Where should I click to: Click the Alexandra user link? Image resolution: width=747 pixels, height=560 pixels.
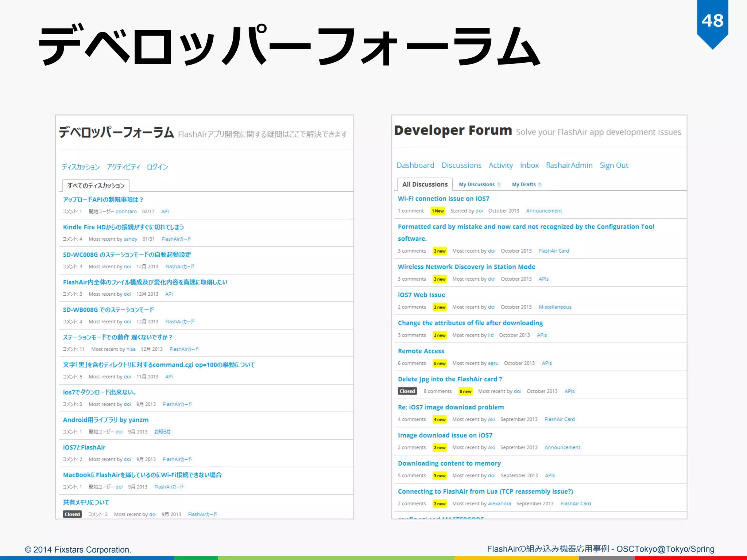(499, 503)
